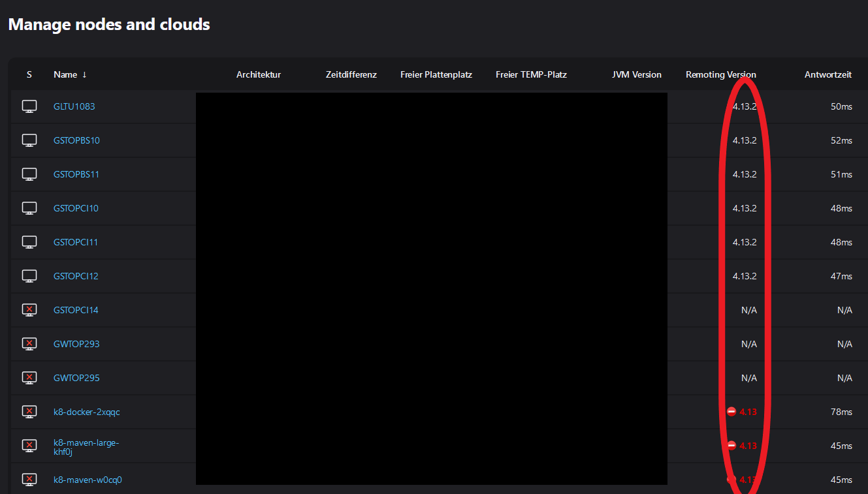Sort by the Remoting Version column header

[x=721, y=74]
